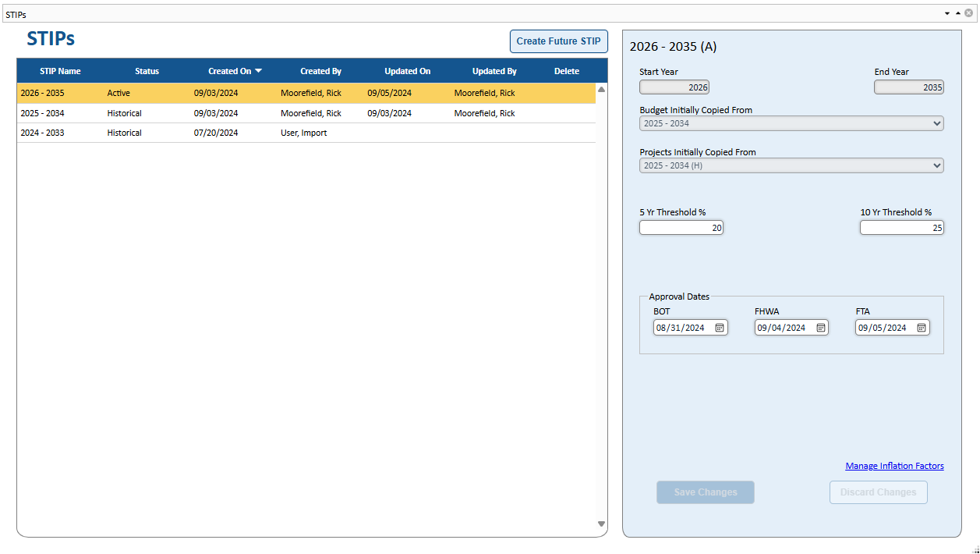This screenshot has width=980, height=554.
Task: Click the FHWA date value 09/04/2024
Action: 781,328
